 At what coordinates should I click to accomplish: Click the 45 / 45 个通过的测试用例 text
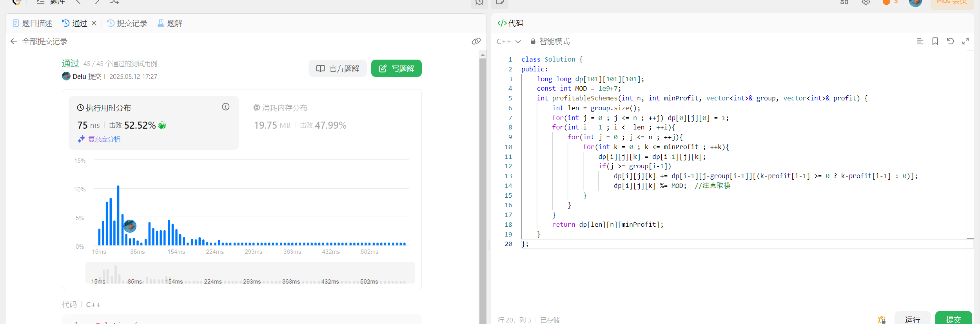point(120,64)
